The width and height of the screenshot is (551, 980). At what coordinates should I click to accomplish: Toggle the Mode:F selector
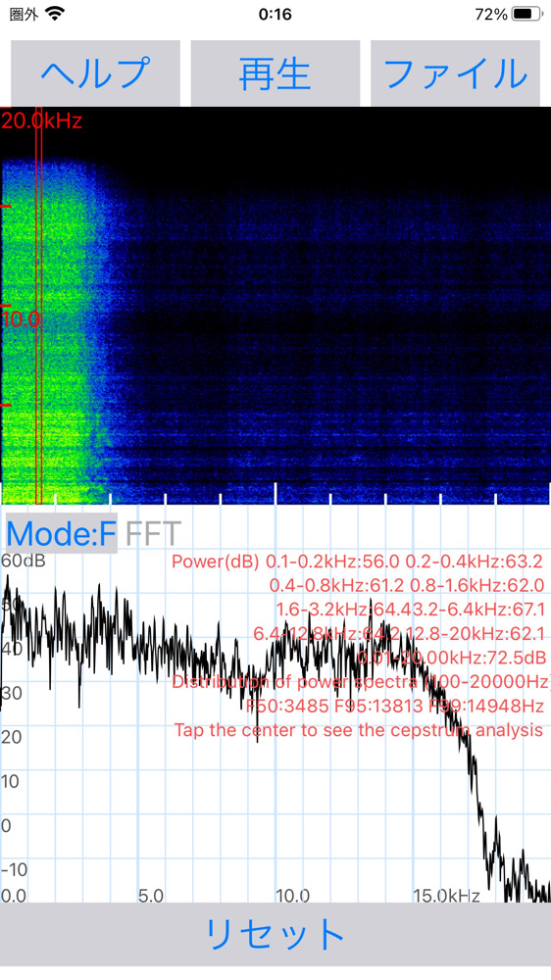point(61,533)
